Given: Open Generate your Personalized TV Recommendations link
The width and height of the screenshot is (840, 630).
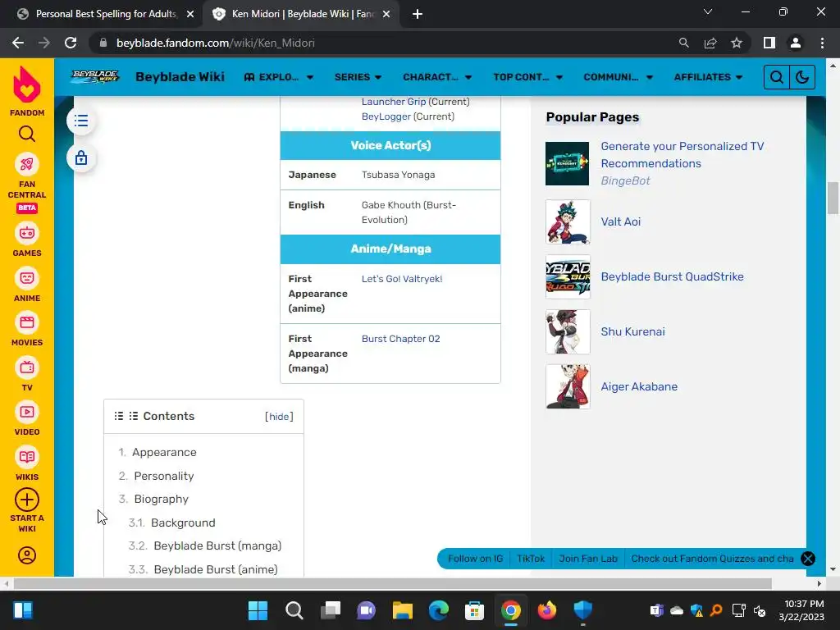Looking at the screenshot, I should click(x=682, y=155).
